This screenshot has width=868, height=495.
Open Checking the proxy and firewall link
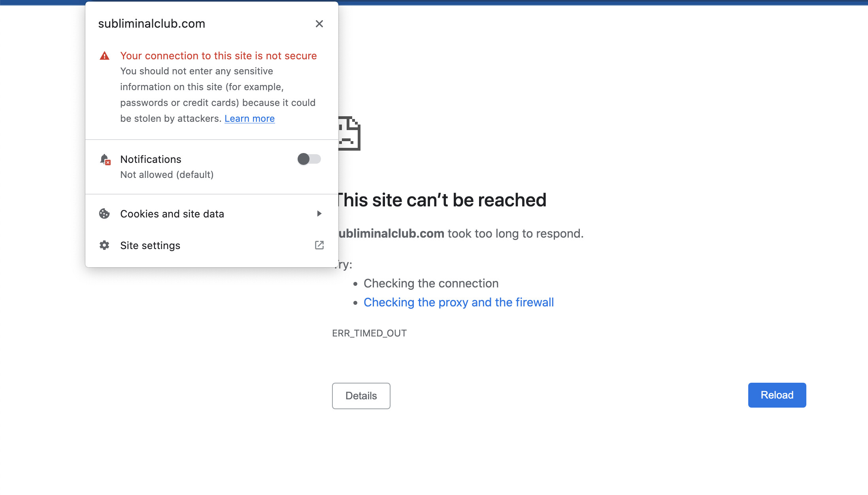(x=459, y=302)
